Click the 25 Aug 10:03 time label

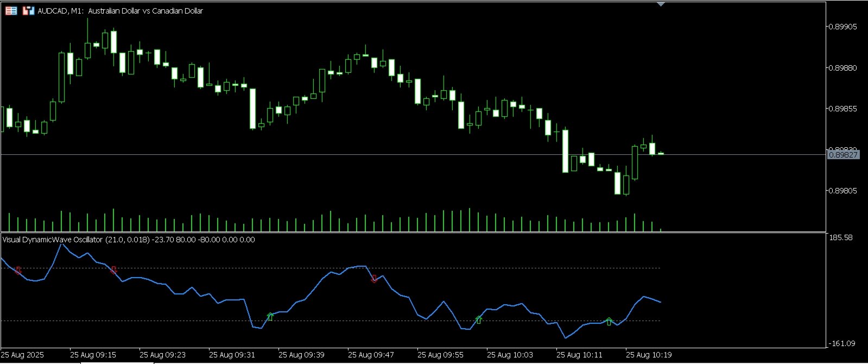(x=510, y=355)
